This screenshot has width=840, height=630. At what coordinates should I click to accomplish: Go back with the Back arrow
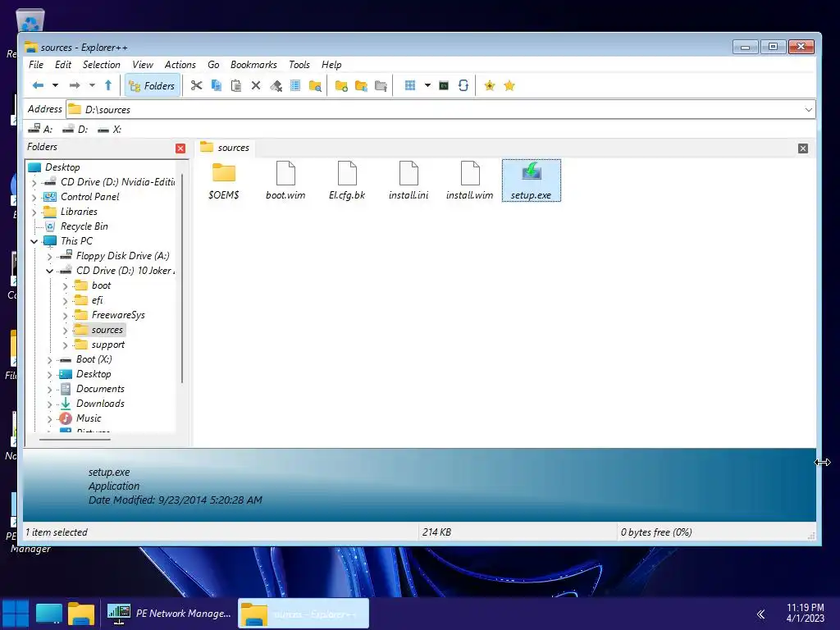click(x=38, y=85)
